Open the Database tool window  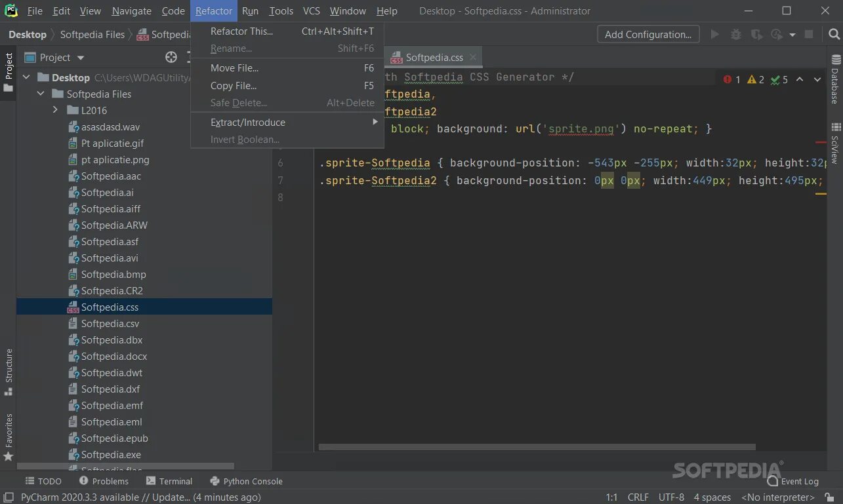(835, 79)
